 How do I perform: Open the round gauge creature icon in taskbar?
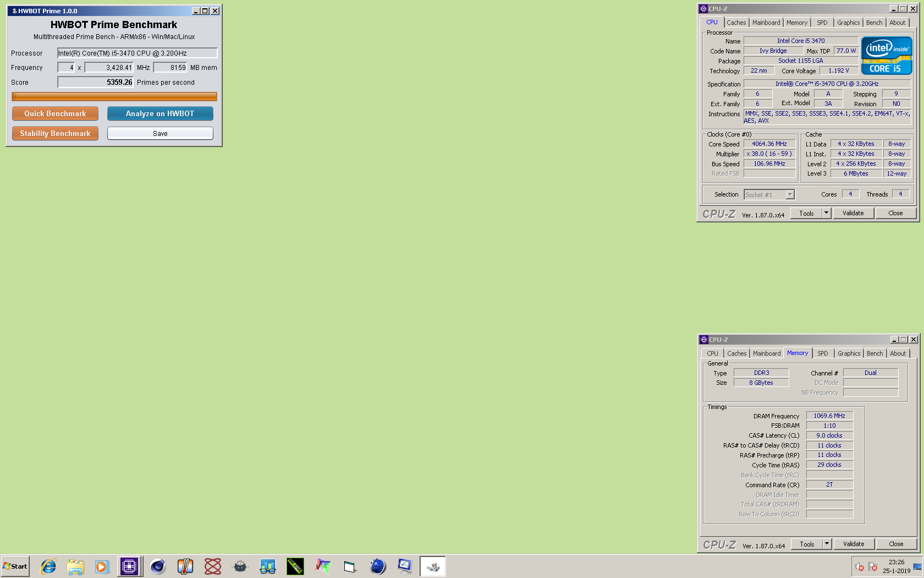pyautogui.click(x=240, y=566)
